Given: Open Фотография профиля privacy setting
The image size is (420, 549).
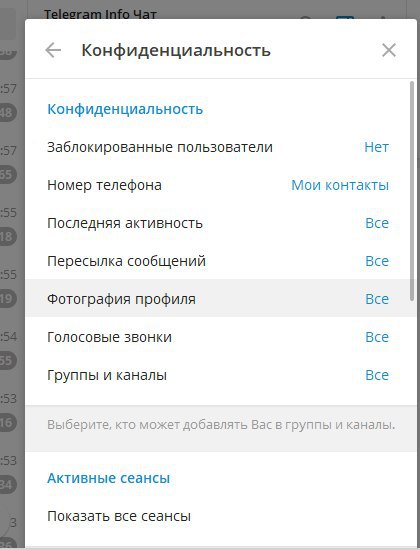Looking at the screenshot, I should [220, 299].
